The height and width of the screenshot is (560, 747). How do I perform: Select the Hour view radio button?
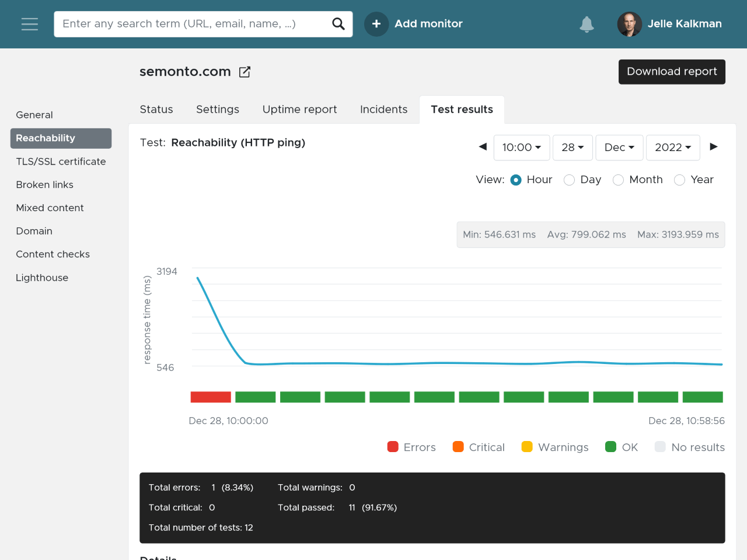pyautogui.click(x=516, y=180)
